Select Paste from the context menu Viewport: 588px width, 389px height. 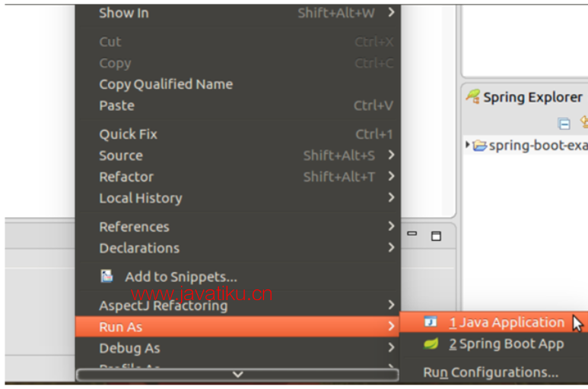click(x=238, y=106)
